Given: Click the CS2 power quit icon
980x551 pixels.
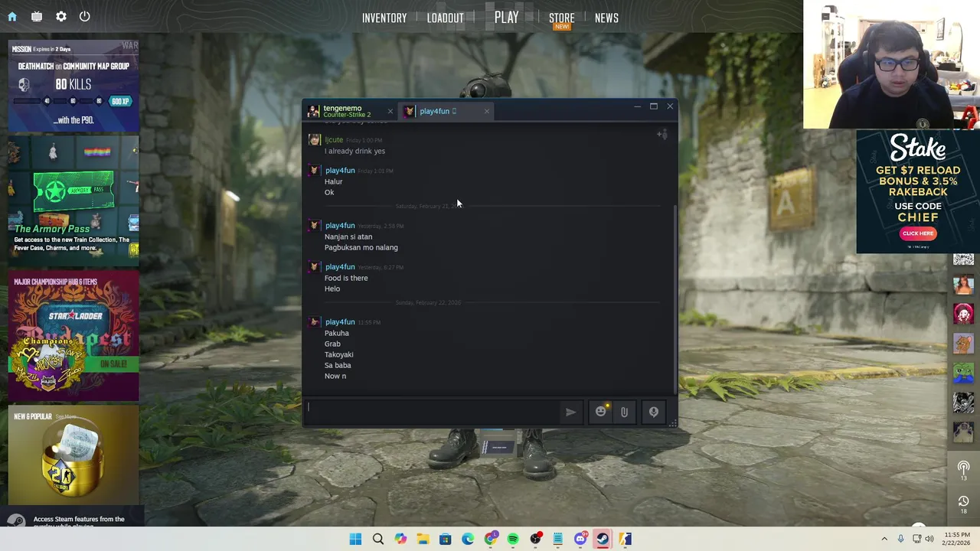Looking at the screenshot, I should [84, 16].
